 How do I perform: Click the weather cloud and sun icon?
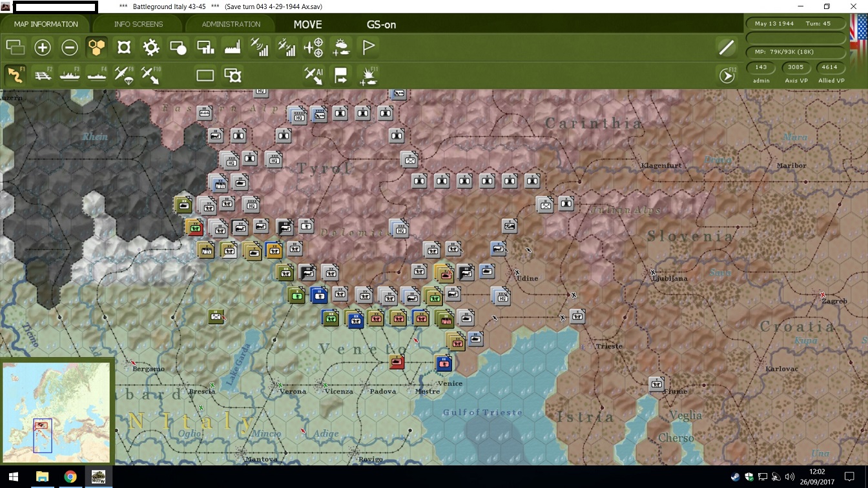[x=341, y=47]
